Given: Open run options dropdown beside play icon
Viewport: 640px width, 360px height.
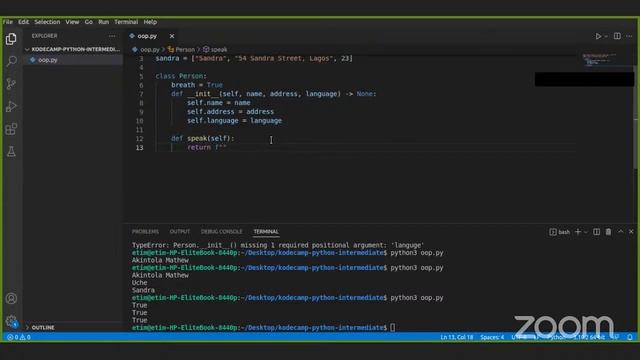Looking at the screenshot, I should point(606,36).
